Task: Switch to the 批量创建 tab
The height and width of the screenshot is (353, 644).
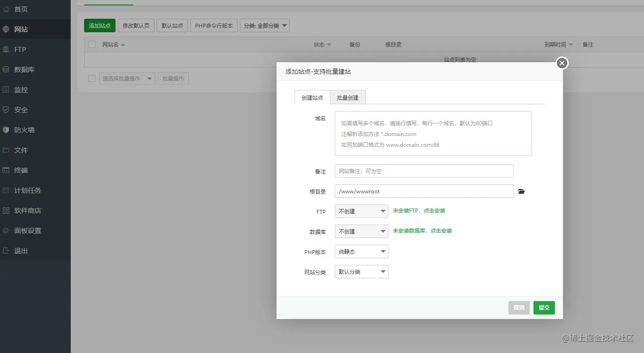Action: click(x=348, y=98)
